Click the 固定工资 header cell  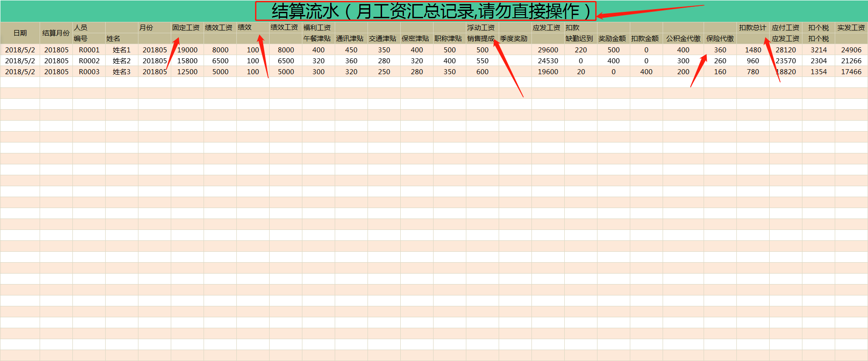pos(187,28)
